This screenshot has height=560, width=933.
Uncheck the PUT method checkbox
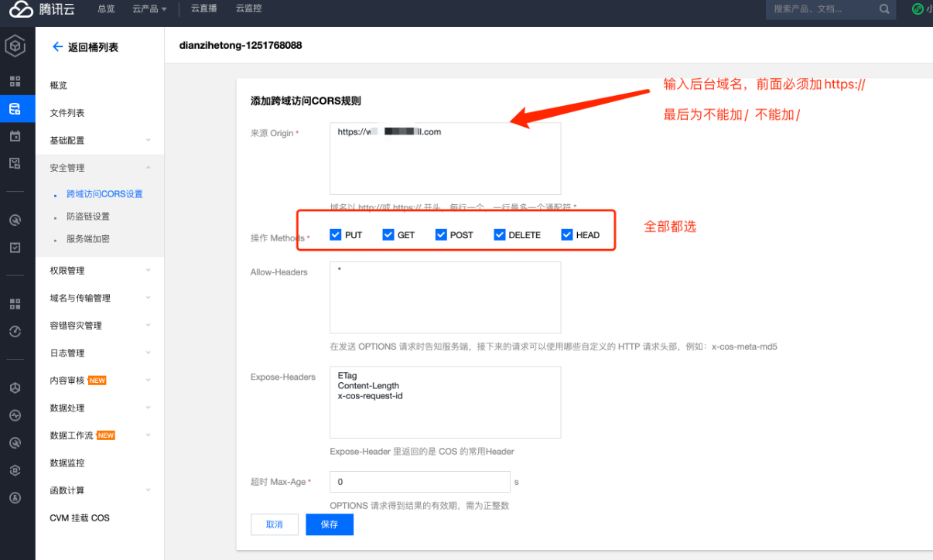336,235
